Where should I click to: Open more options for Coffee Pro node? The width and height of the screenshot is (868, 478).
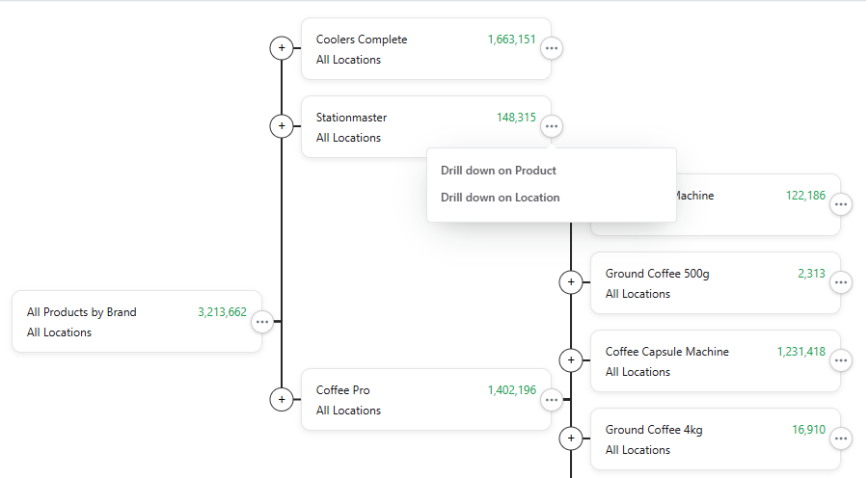552,399
